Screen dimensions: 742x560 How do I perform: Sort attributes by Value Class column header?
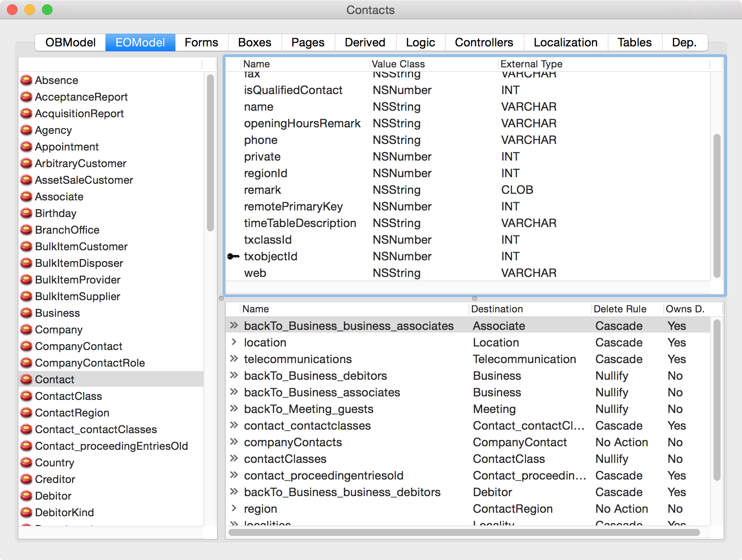pos(398,64)
